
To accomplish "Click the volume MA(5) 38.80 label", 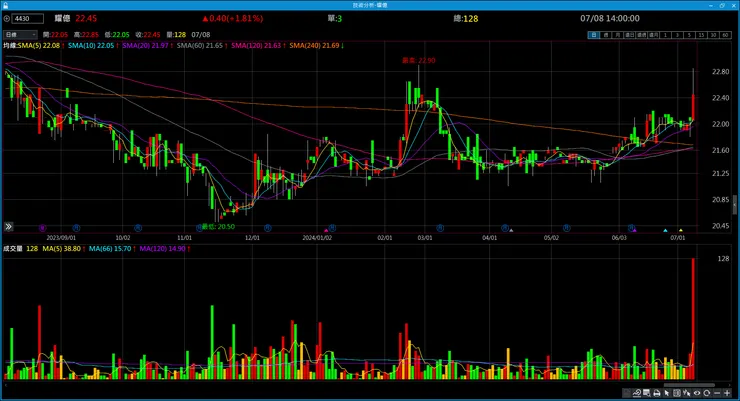I will click(x=63, y=248).
